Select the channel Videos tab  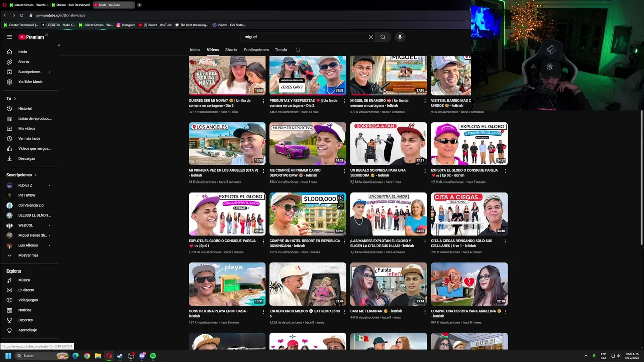213,50
